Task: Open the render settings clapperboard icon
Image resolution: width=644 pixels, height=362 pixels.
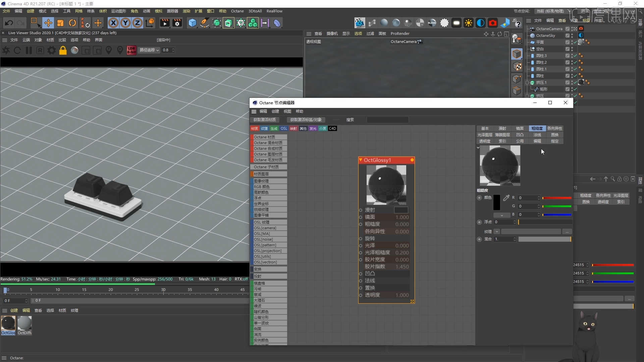Action: (x=177, y=23)
